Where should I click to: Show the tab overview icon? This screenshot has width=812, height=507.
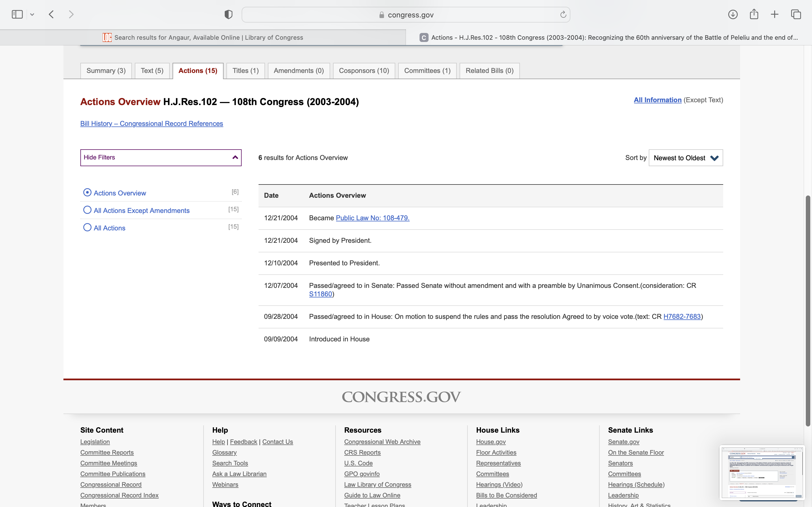click(x=796, y=14)
